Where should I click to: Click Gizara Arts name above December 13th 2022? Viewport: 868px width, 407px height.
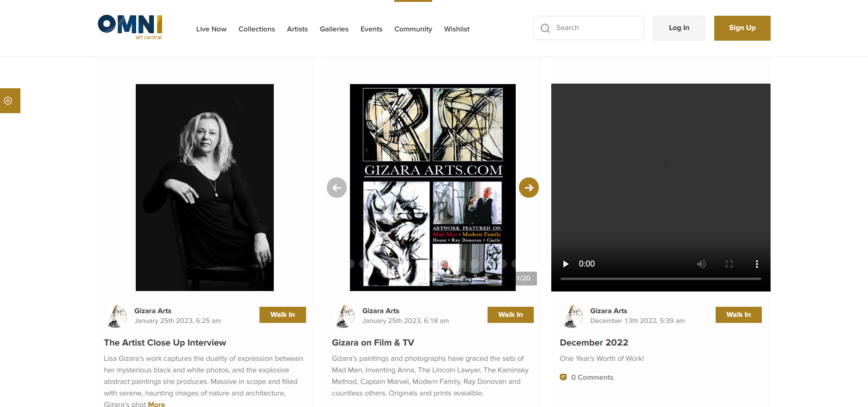[609, 311]
